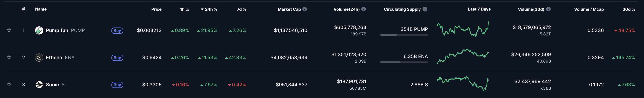Open the Circulating Supply info icon
The height and width of the screenshot is (98, 644).
pos(425,9)
